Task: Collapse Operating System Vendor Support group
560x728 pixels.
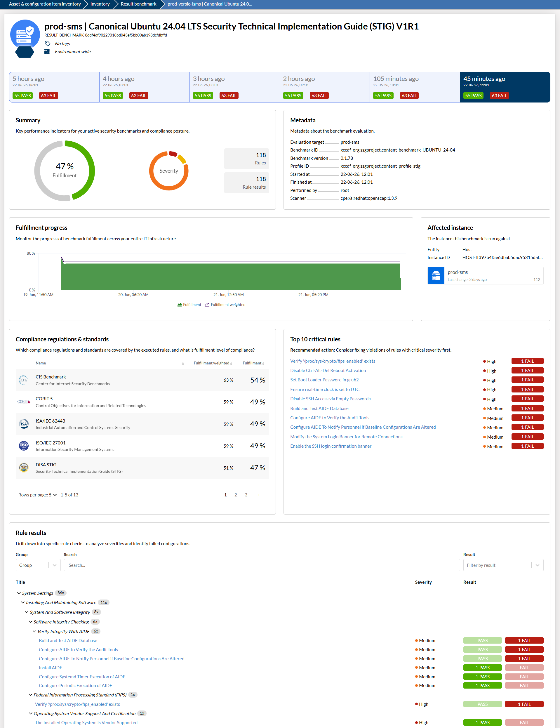Action: pos(31,713)
